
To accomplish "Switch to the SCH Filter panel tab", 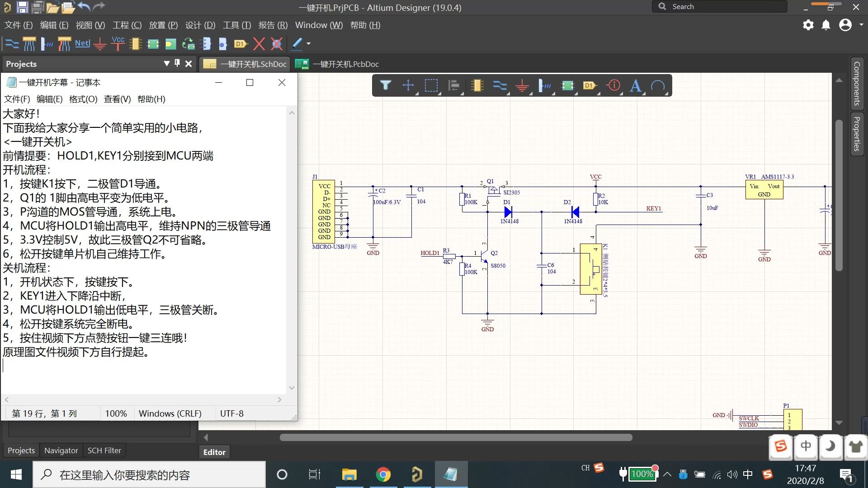I will tap(104, 450).
